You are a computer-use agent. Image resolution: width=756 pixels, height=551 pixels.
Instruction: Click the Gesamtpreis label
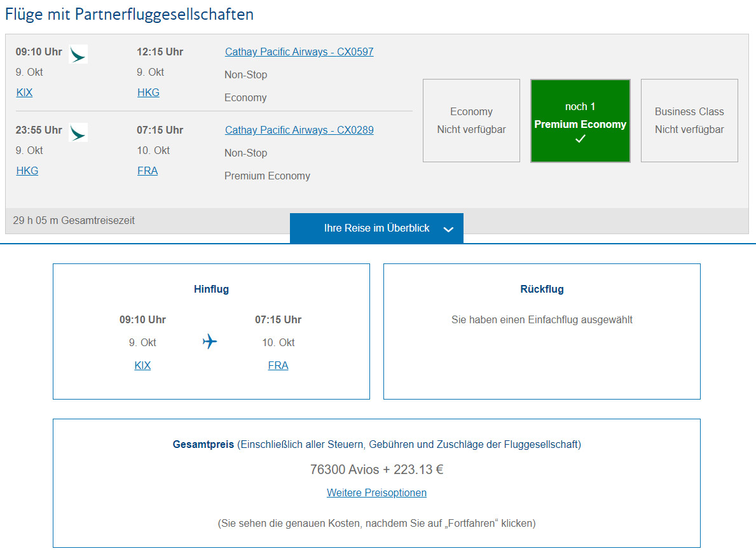[x=203, y=444]
